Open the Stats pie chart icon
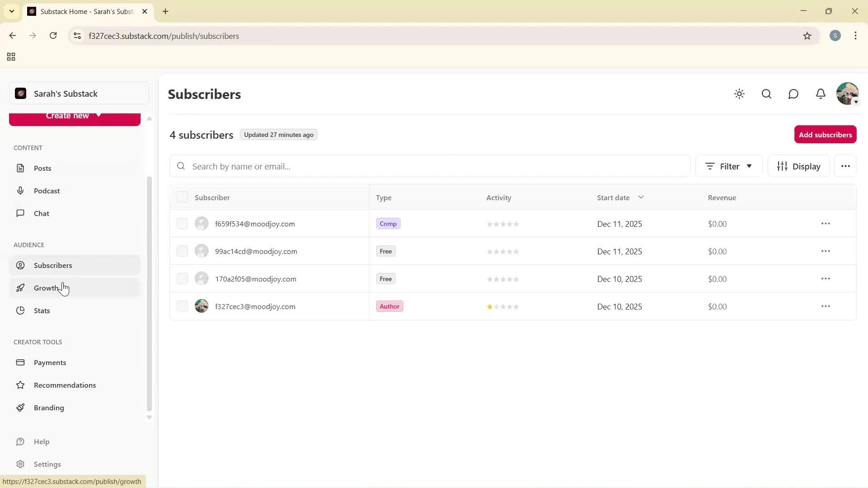Image resolution: width=868 pixels, height=488 pixels. tap(21, 310)
